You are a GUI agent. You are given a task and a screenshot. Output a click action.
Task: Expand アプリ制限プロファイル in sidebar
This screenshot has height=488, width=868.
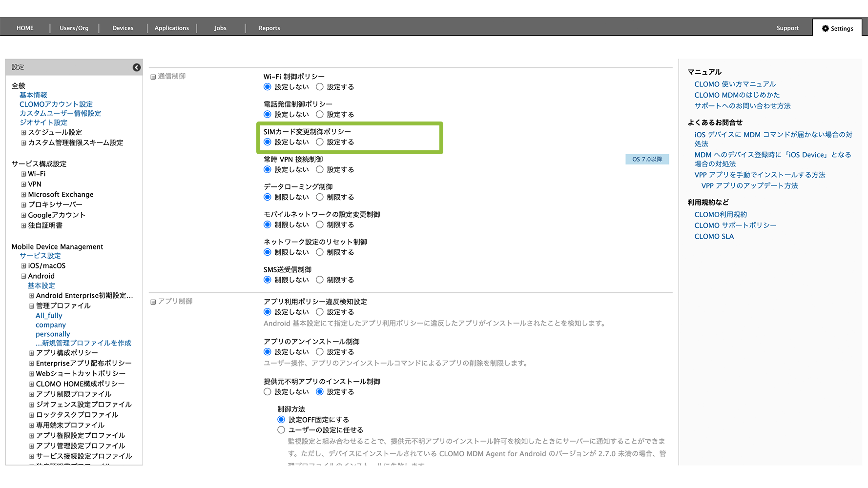(x=31, y=394)
